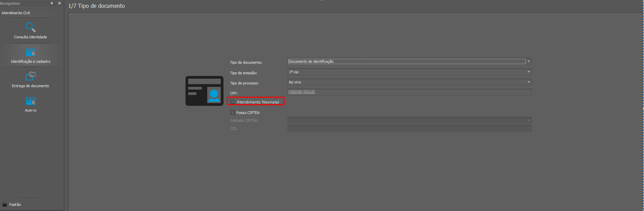Expand Tipo de documento dropdown
Viewport: 644px width, 211px height.
528,61
